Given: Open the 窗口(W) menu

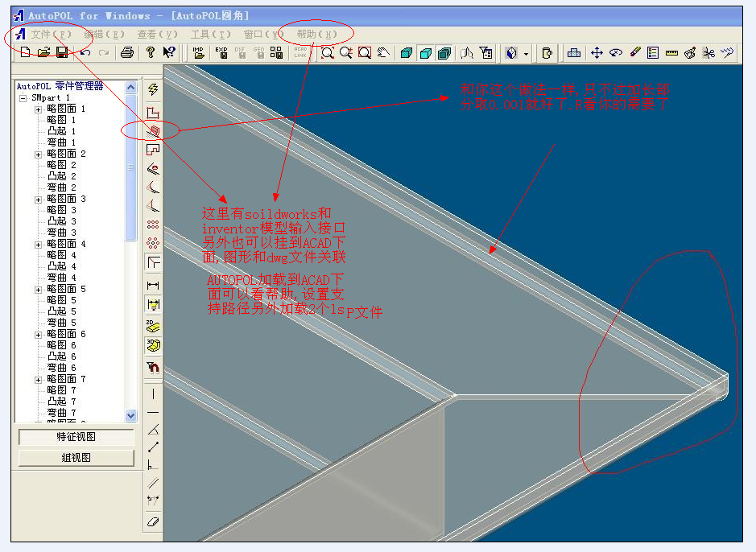Looking at the screenshot, I should (x=264, y=35).
